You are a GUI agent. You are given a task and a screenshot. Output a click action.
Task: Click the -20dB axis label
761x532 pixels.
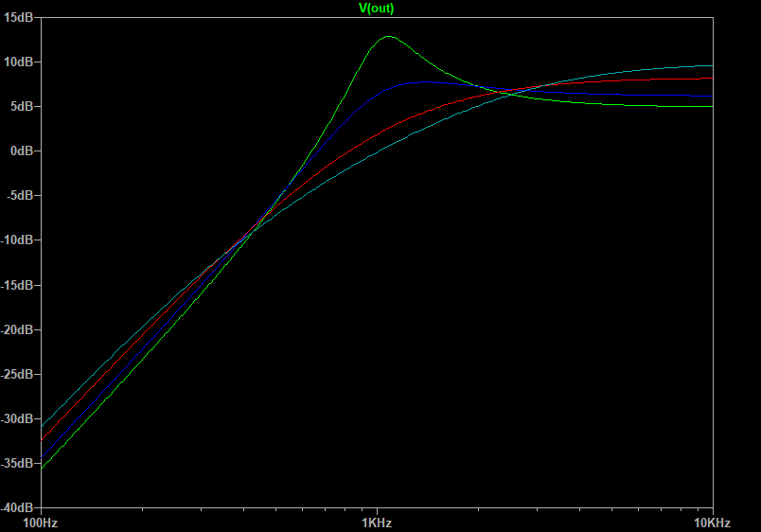click(17, 330)
